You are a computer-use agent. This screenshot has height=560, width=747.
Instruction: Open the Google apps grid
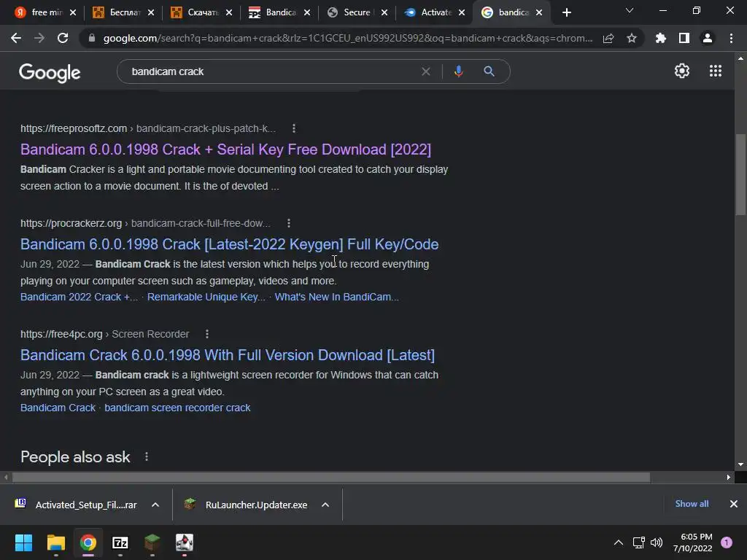tap(716, 71)
